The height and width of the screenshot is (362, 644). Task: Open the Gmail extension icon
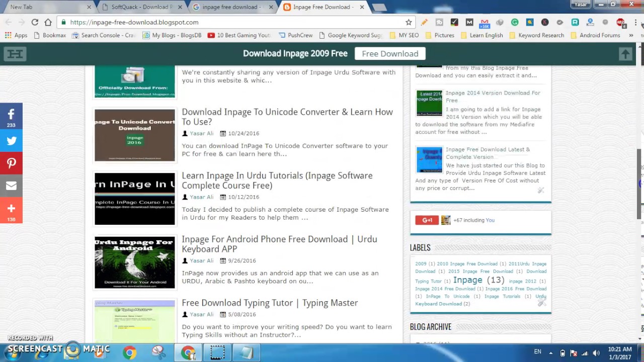click(484, 22)
